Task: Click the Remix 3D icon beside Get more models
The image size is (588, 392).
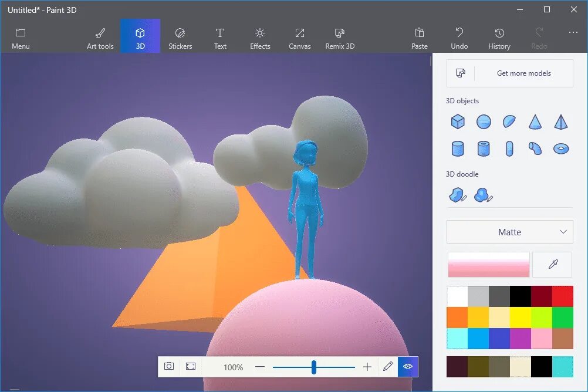Action: (461, 73)
